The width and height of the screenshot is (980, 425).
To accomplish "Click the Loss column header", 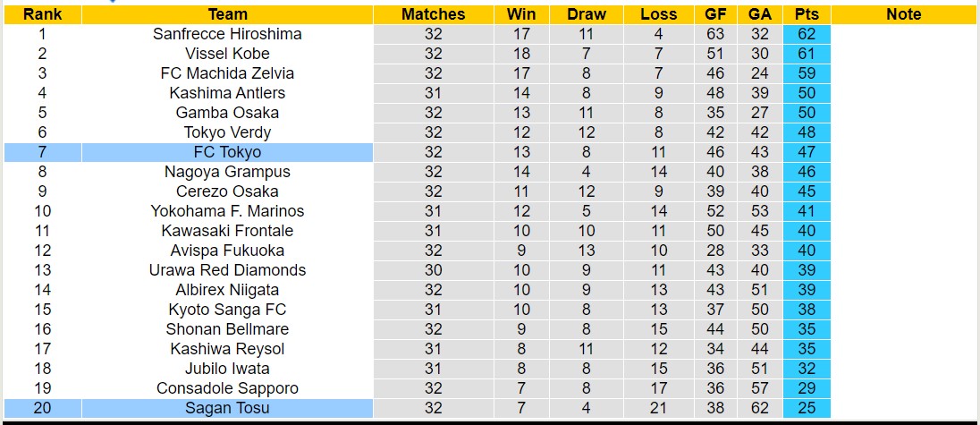I will (659, 14).
